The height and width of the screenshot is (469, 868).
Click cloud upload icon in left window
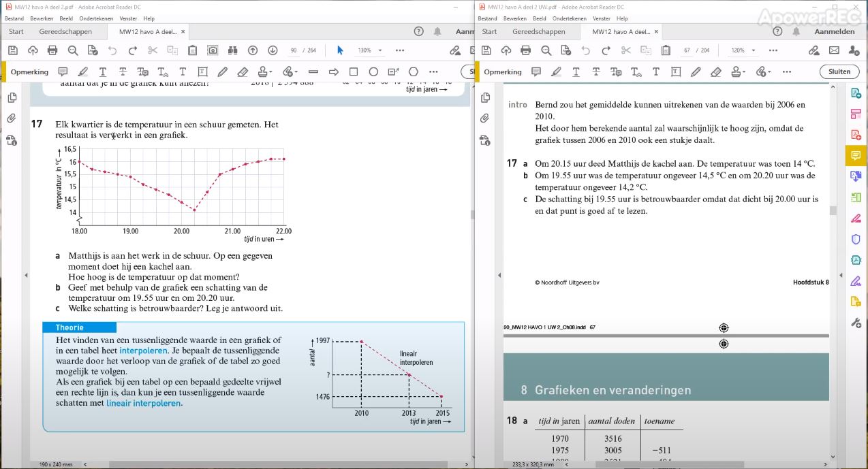32,50
